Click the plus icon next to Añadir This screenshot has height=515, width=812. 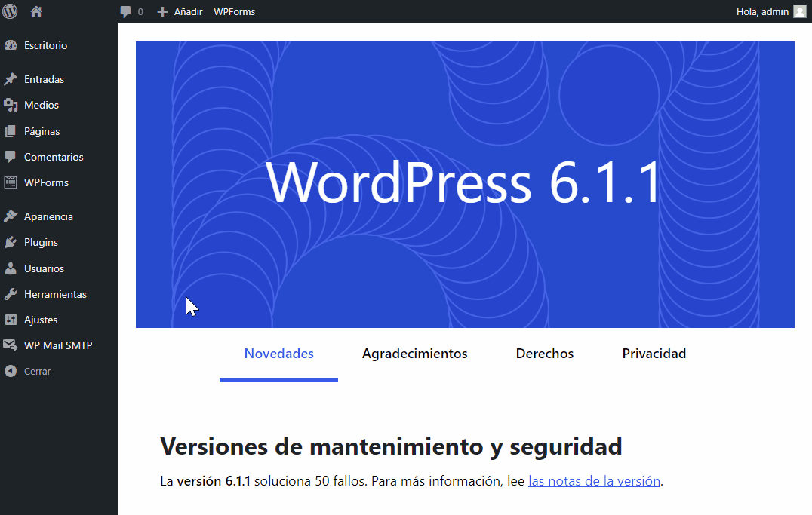pos(162,12)
